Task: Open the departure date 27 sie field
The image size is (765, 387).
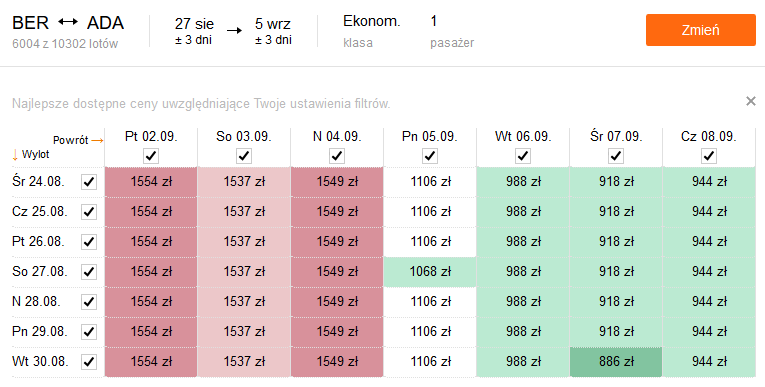Action: coord(194,31)
